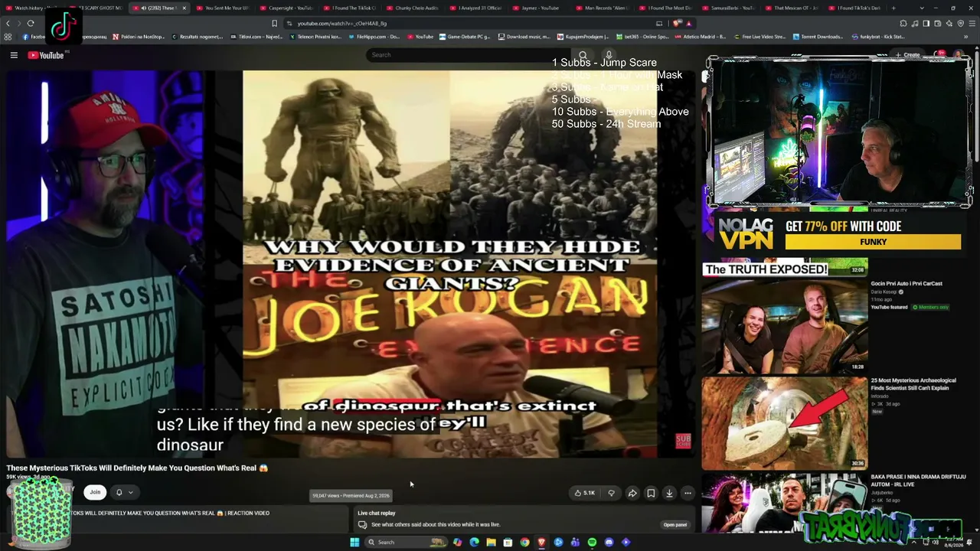Image resolution: width=980 pixels, height=551 pixels.
Task: Reload the page with the refresh icon
Action: pyautogui.click(x=31, y=24)
